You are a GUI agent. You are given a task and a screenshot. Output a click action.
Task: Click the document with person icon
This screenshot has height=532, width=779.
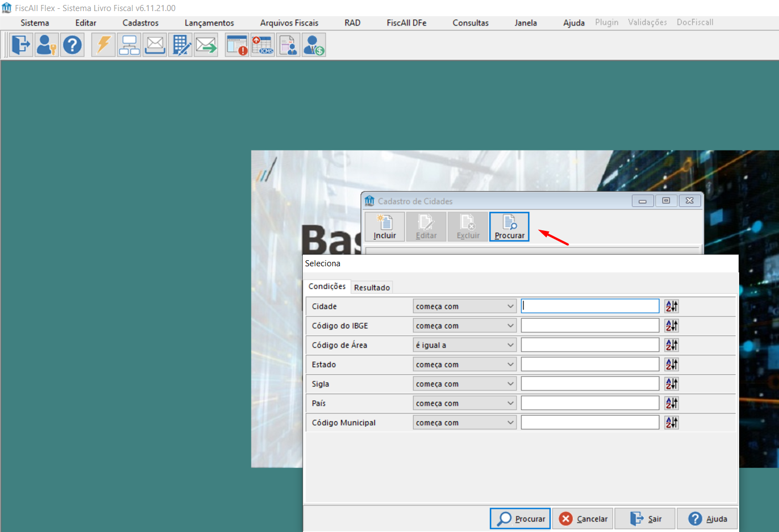[x=288, y=45]
